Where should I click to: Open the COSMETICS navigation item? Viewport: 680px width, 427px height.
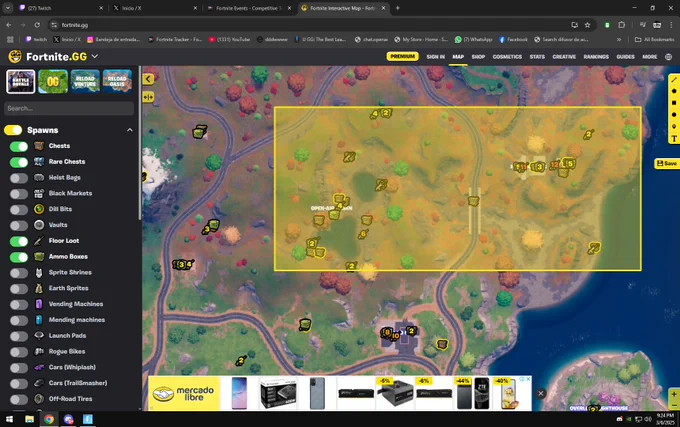[507, 57]
